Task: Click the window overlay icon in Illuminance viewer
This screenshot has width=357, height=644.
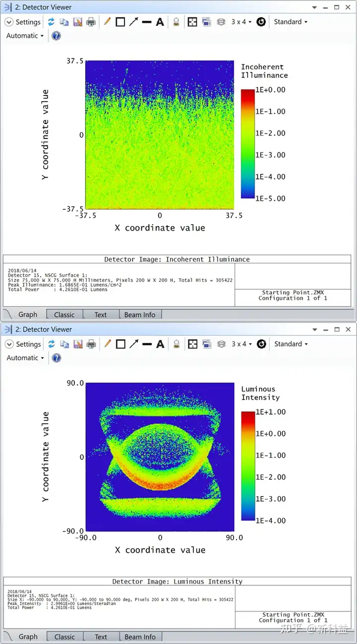Action: 206,22
